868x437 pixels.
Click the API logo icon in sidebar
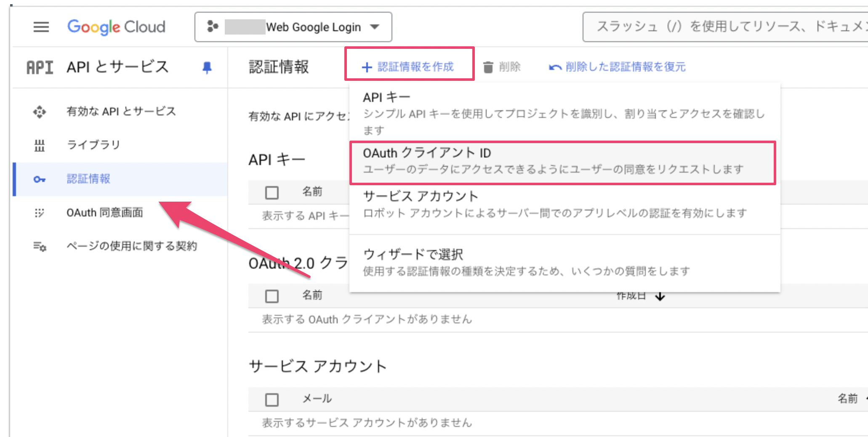pyautogui.click(x=40, y=67)
